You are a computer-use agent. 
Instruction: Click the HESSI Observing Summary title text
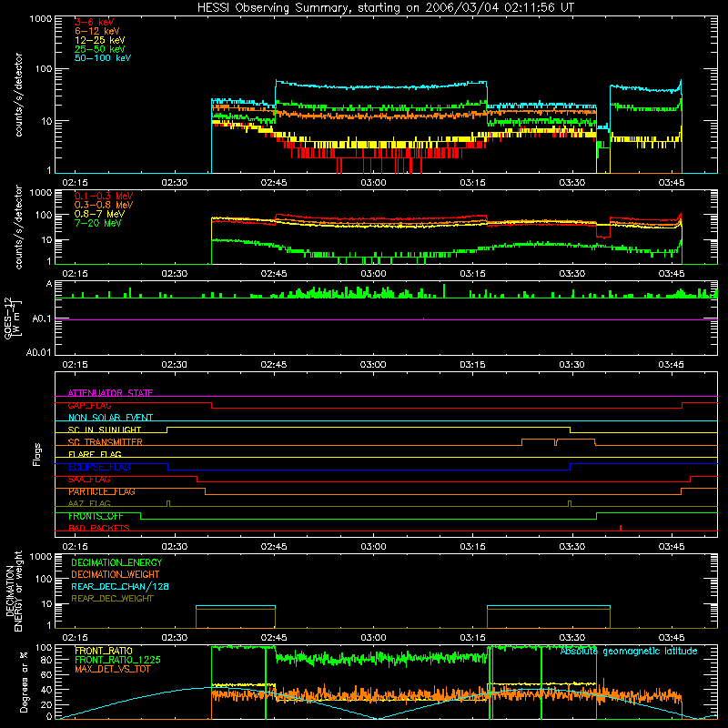pyautogui.click(x=385, y=8)
